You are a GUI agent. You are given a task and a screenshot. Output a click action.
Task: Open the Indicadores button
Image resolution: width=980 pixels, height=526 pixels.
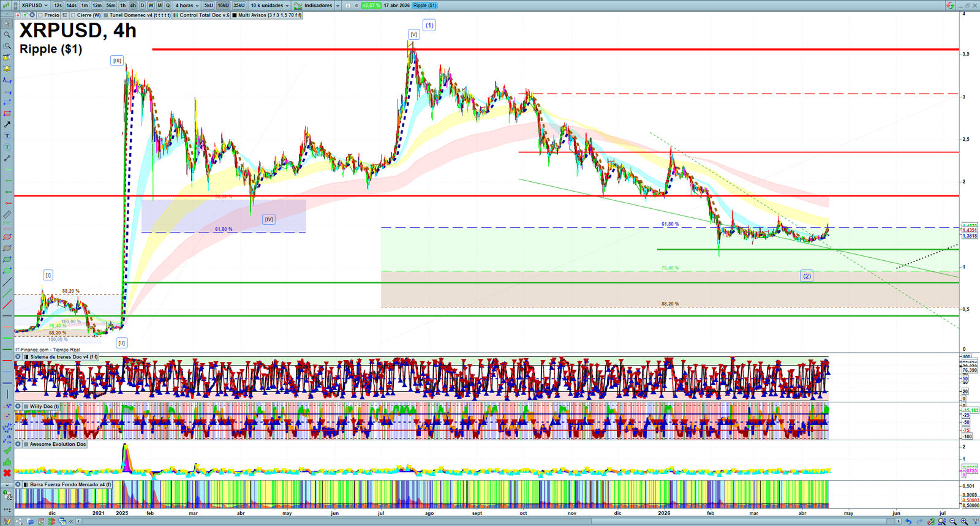click(313, 6)
